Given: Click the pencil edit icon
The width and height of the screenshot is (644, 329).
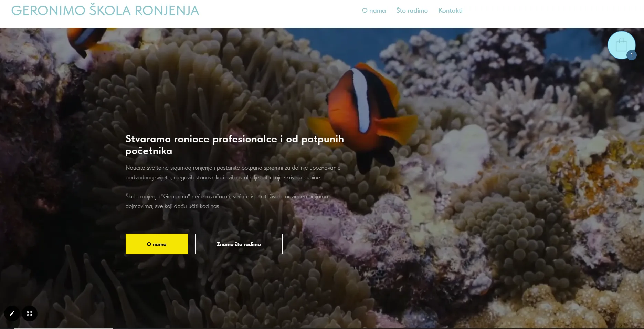Looking at the screenshot, I should 12,313.
